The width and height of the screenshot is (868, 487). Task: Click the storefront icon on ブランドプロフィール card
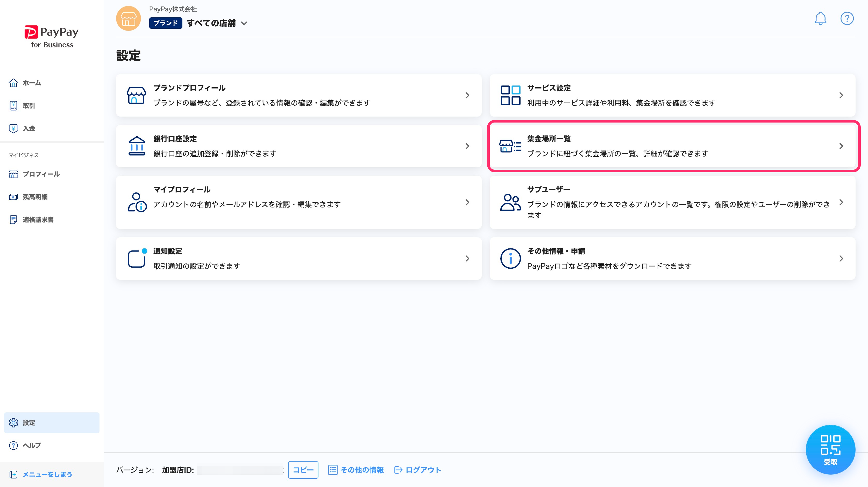137,95
